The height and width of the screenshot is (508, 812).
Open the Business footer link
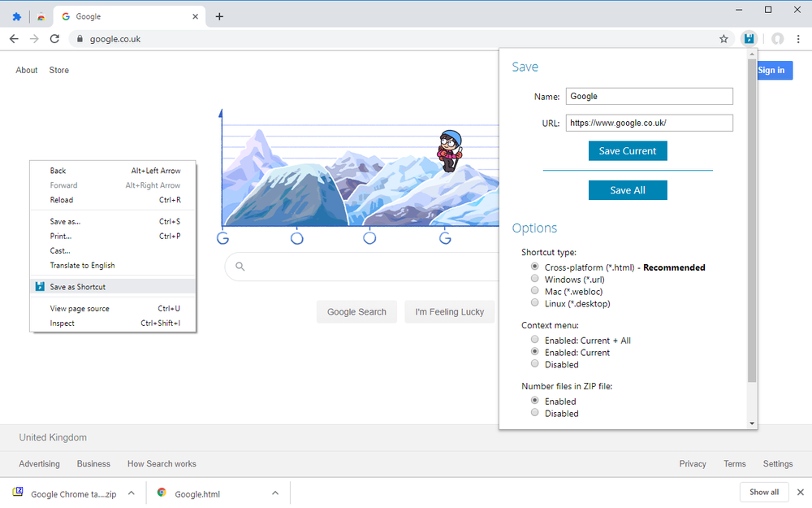click(x=93, y=464)
